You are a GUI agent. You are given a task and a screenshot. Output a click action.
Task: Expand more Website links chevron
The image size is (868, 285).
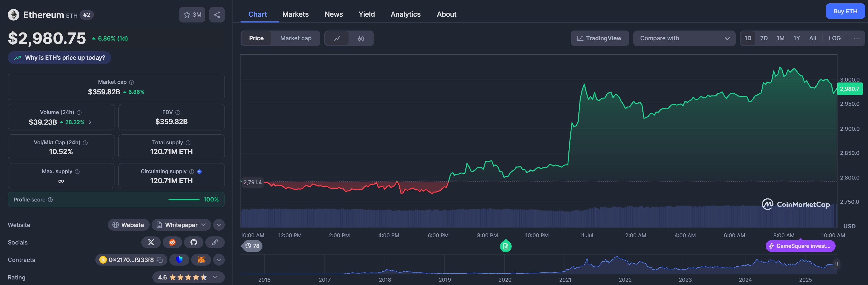coord(219,225)
